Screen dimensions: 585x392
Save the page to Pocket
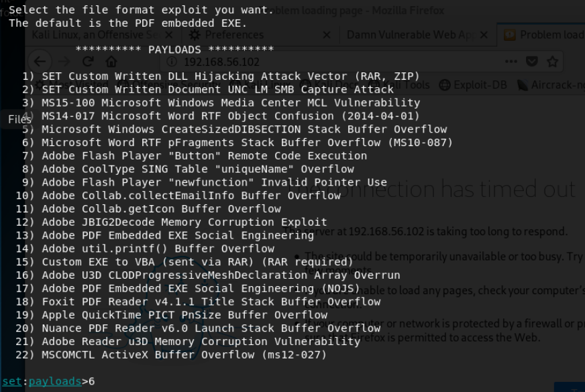coord(531,62)
